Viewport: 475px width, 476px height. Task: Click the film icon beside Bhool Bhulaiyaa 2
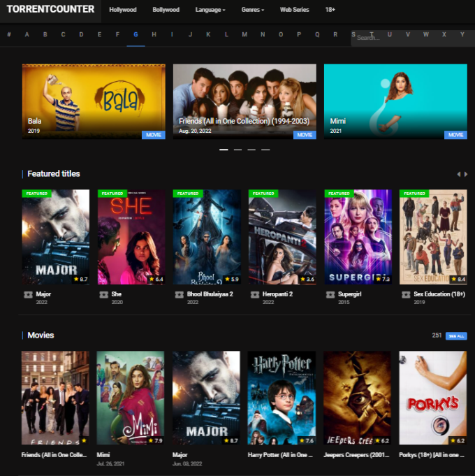(x=180, y=294)
